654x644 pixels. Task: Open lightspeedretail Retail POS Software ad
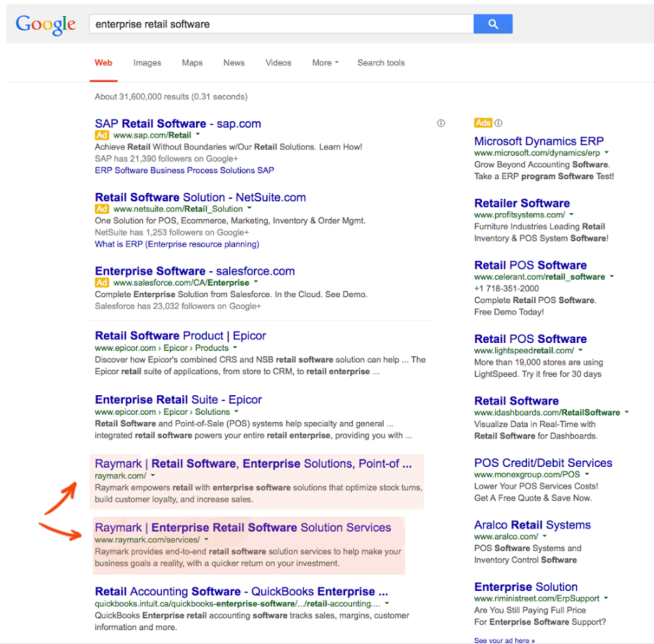point(531,339)
